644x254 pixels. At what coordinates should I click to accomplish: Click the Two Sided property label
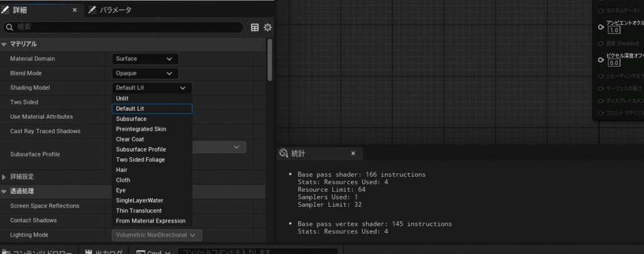[x=25, y=102]
